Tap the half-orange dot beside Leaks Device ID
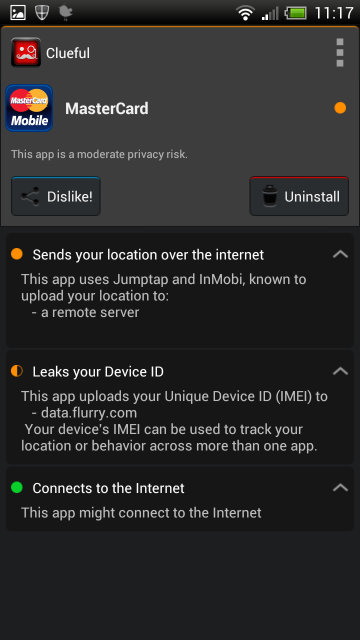The height and width of the screenshot is (640, 360). 17,371
